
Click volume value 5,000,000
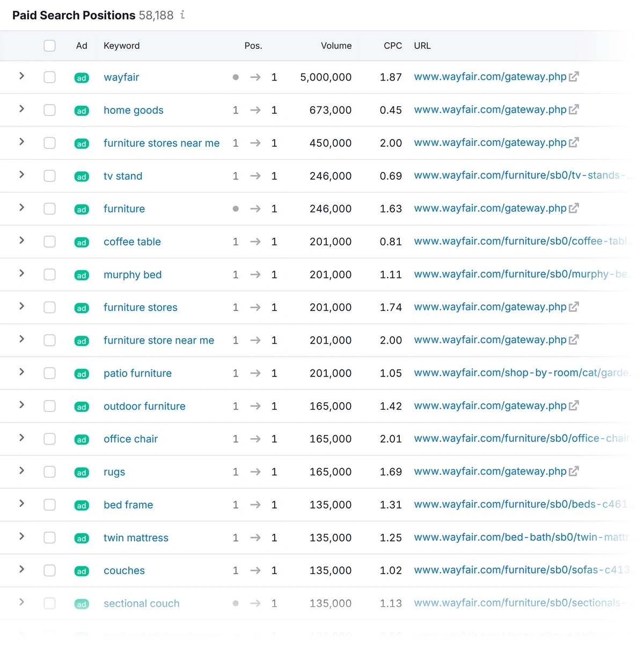326,77
